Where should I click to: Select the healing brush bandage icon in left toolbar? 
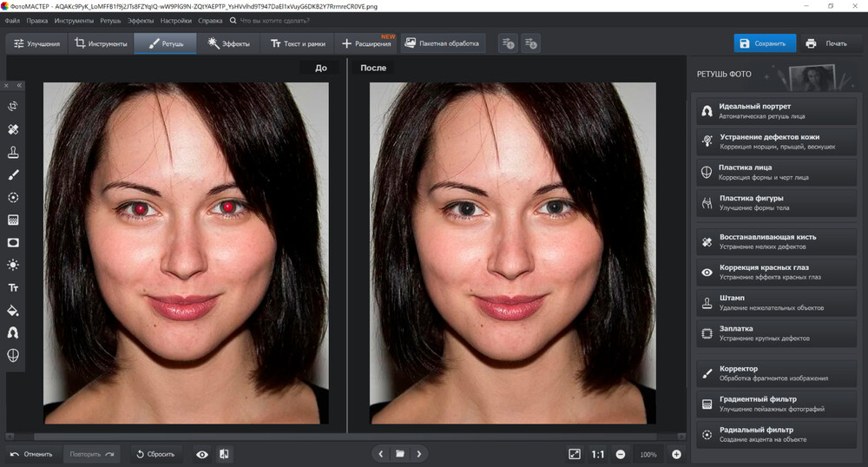[x=14, y=129]
